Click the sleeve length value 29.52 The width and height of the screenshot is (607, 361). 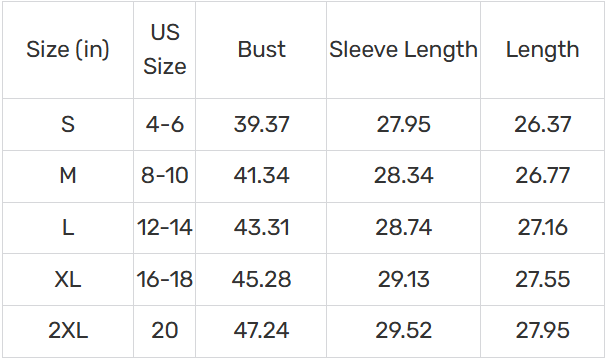[403, 331]
